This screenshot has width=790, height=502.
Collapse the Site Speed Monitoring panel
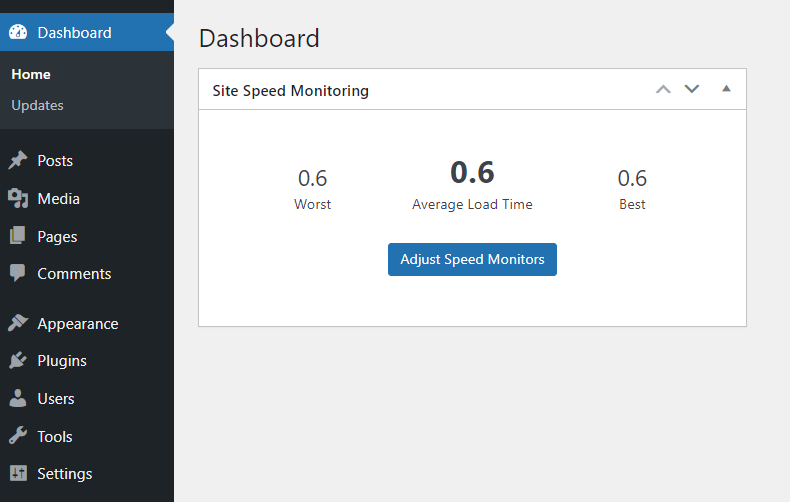click(x=726, y=89)
